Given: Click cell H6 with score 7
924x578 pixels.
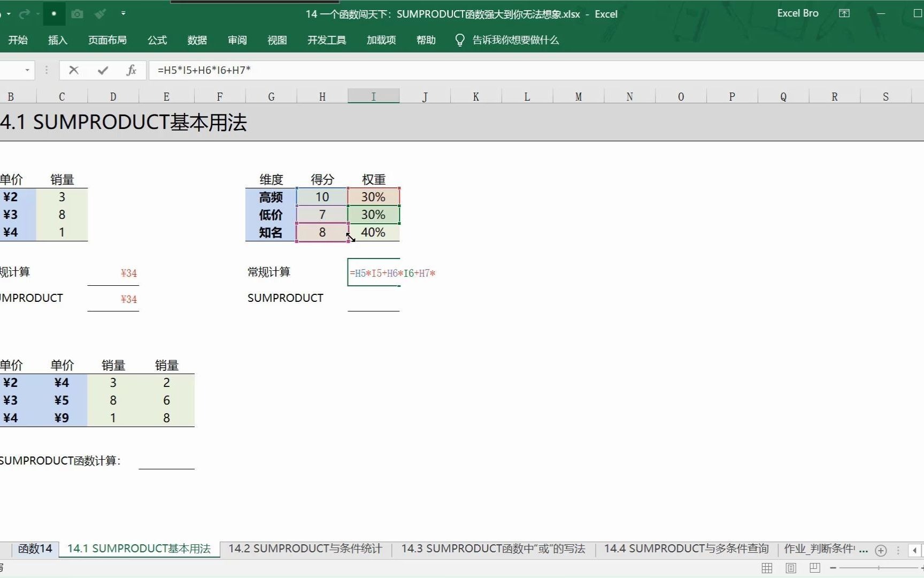Looking at the screenshot, I should (x=322, y=215).
